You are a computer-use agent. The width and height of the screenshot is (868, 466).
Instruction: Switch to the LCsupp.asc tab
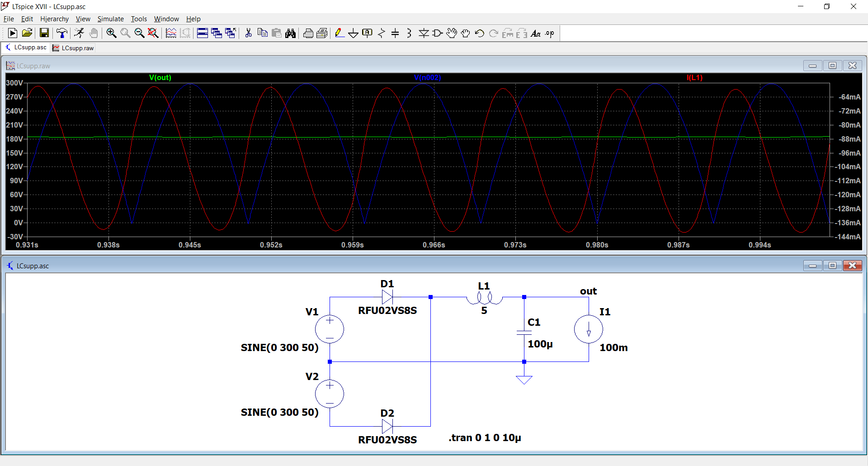click(x=26, y=48)
